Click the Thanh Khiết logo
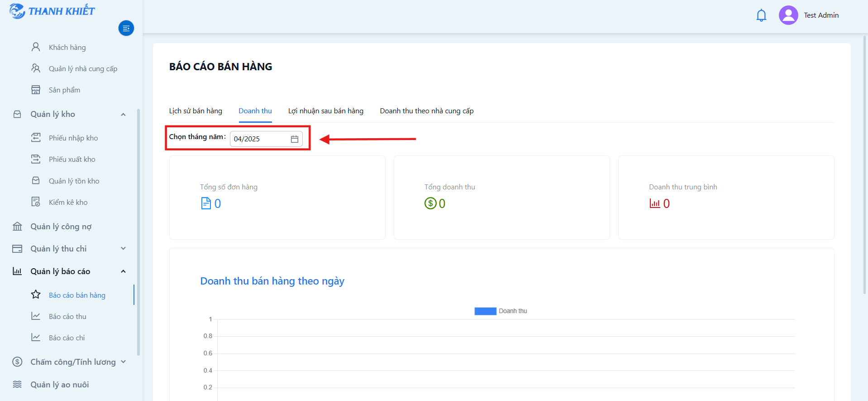The height and width of the screenshot is (401, 868). point(52,11)
